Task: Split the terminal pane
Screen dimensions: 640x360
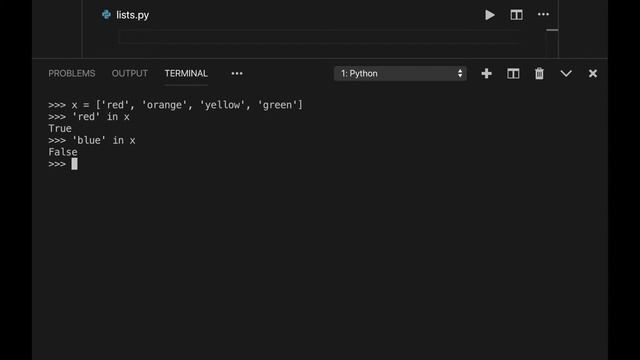Action: point(513,73)
